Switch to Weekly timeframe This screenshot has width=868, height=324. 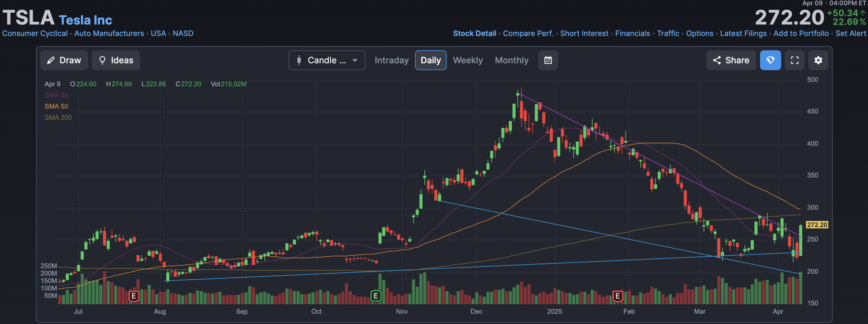pos(468,60)
